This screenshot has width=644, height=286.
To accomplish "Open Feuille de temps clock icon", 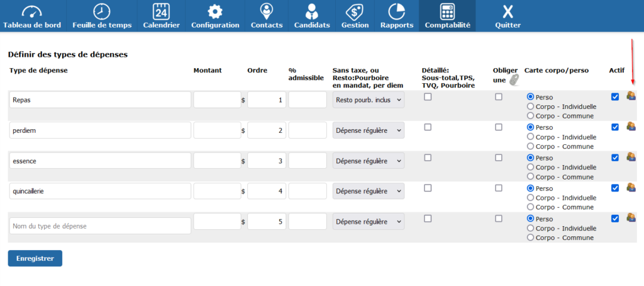I will [102, 11].
